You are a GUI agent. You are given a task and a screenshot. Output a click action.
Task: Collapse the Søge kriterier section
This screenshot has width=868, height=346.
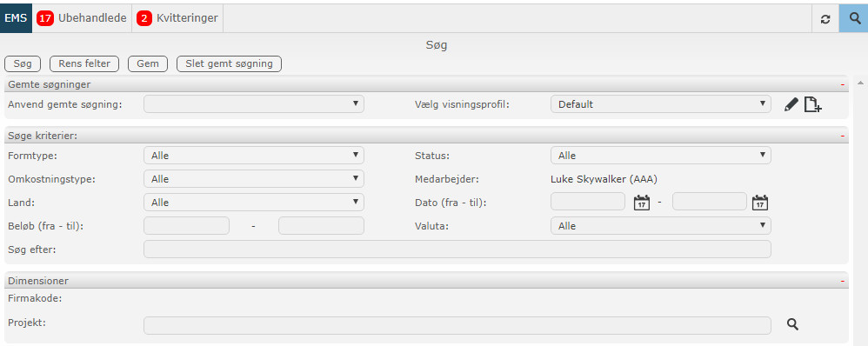[x=842, y=136]
